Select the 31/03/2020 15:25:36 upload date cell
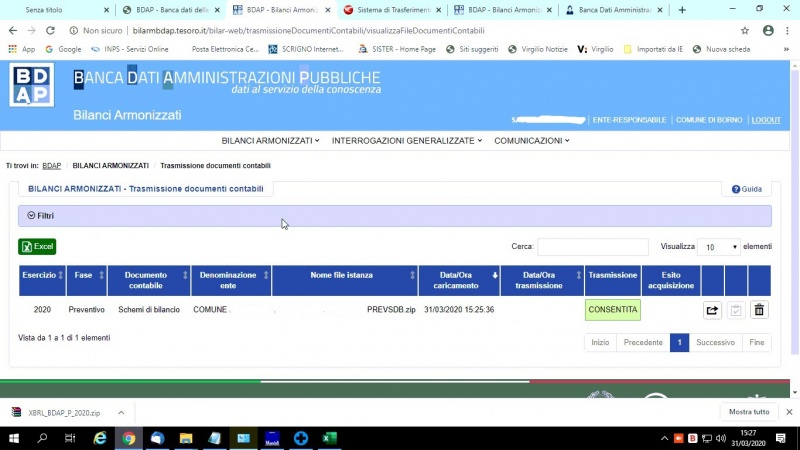 459,310
